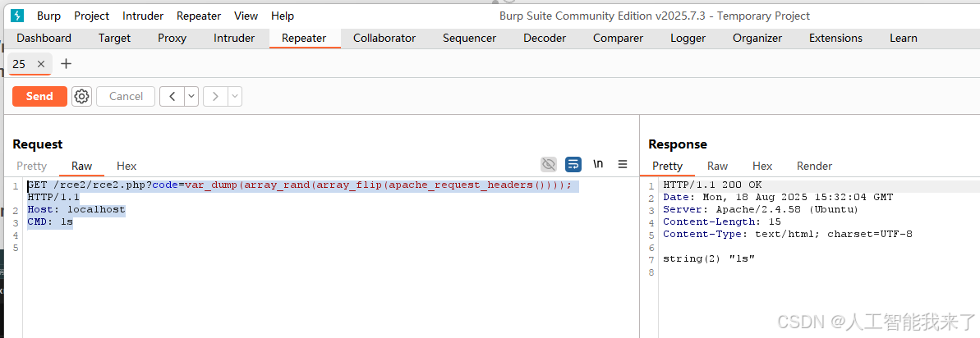The image size is (980, 338).
Task: Switch to the Extensions tab
Action: pos(835,38)
